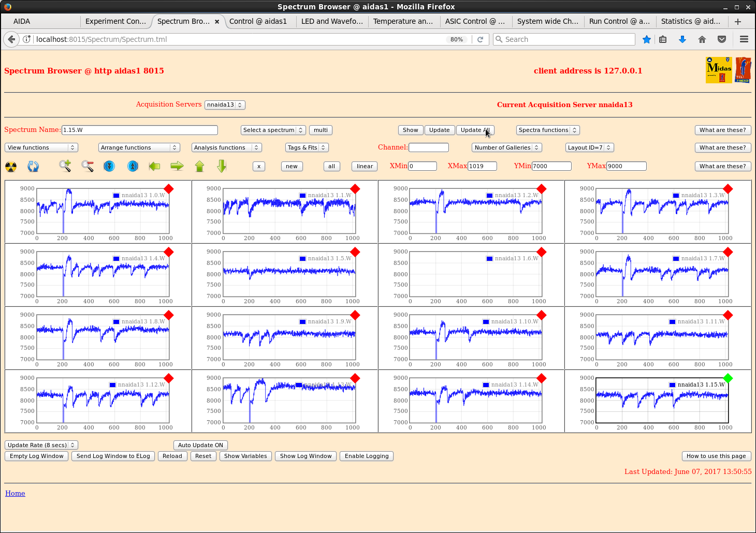
Task: Toggle the Auto Update ON button
Action: [200, 445]
